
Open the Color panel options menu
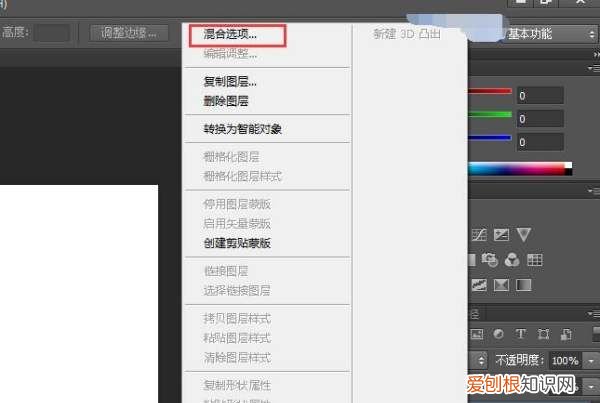coord(593,68)
